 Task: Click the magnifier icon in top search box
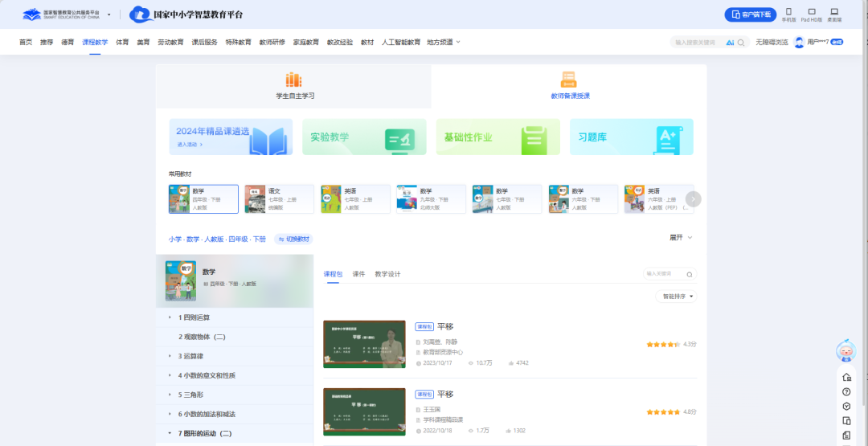[741, 42]
